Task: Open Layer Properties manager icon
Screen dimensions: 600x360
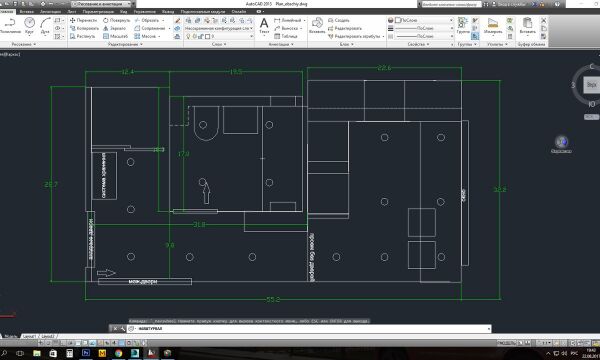Action: coord(188,20)
